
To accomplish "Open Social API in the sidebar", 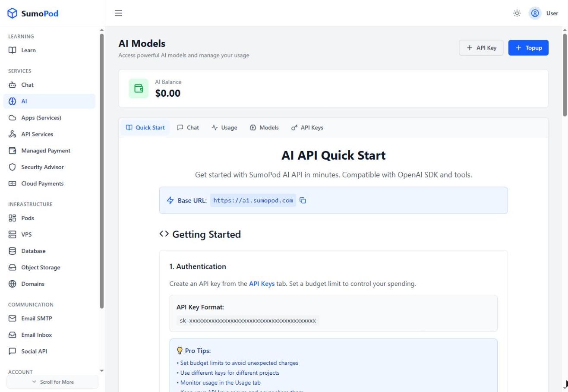I will (49, 351).
